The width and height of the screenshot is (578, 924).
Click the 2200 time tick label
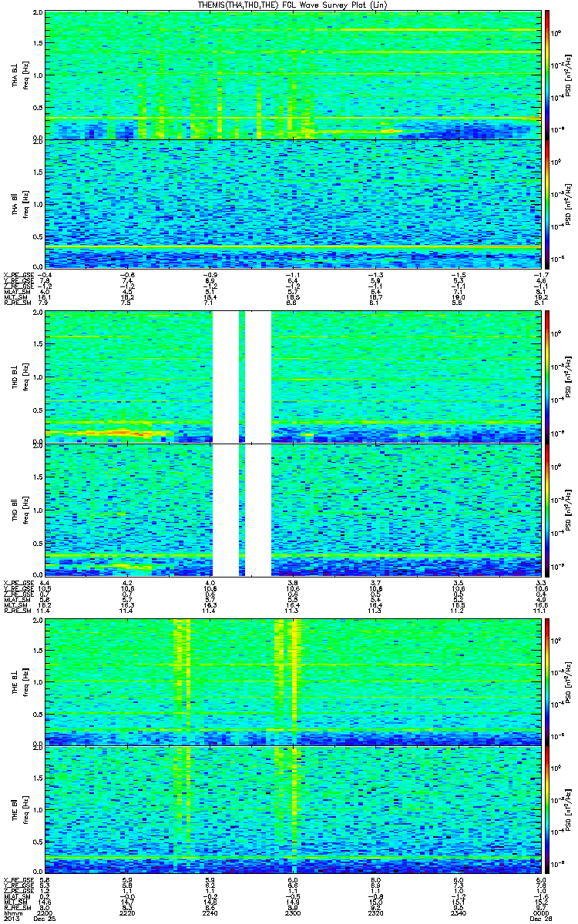pos(45,912)
